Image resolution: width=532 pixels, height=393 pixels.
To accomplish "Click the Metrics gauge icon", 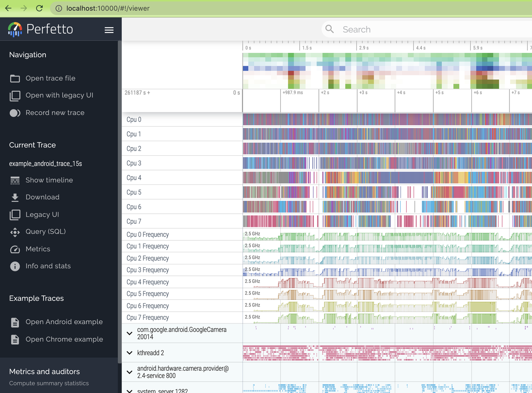I will [x=15, y=249].
